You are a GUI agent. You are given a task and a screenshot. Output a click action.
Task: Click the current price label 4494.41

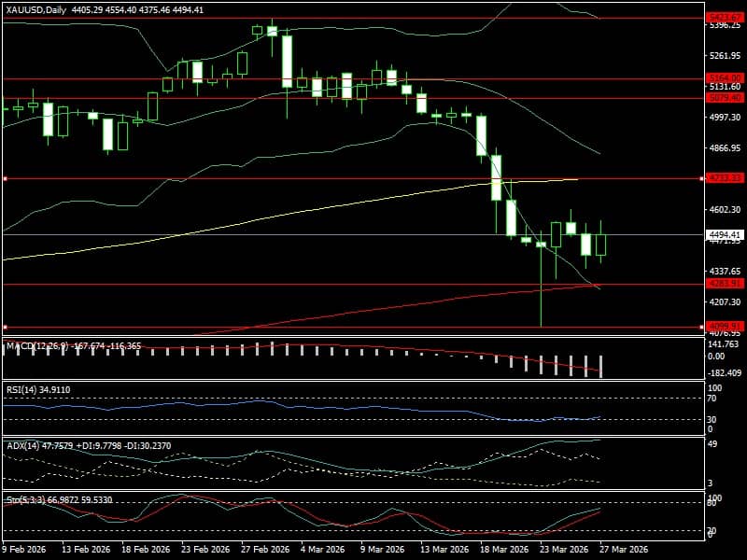click(725, 235)
